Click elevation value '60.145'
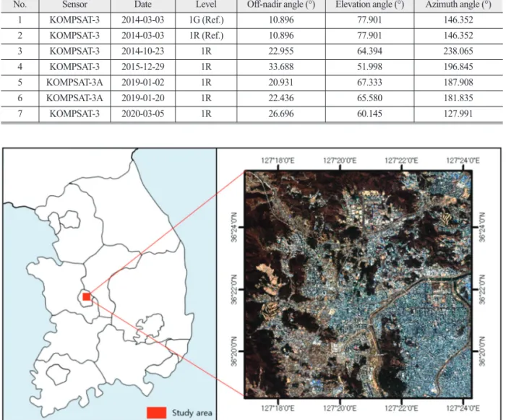506x420 pixels. (x=369, y=113)
